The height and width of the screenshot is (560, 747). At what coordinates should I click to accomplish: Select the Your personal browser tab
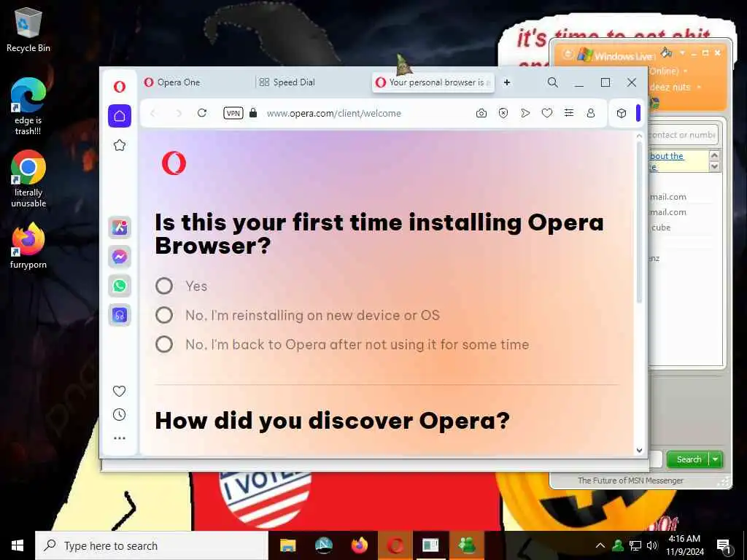(433, 82)
